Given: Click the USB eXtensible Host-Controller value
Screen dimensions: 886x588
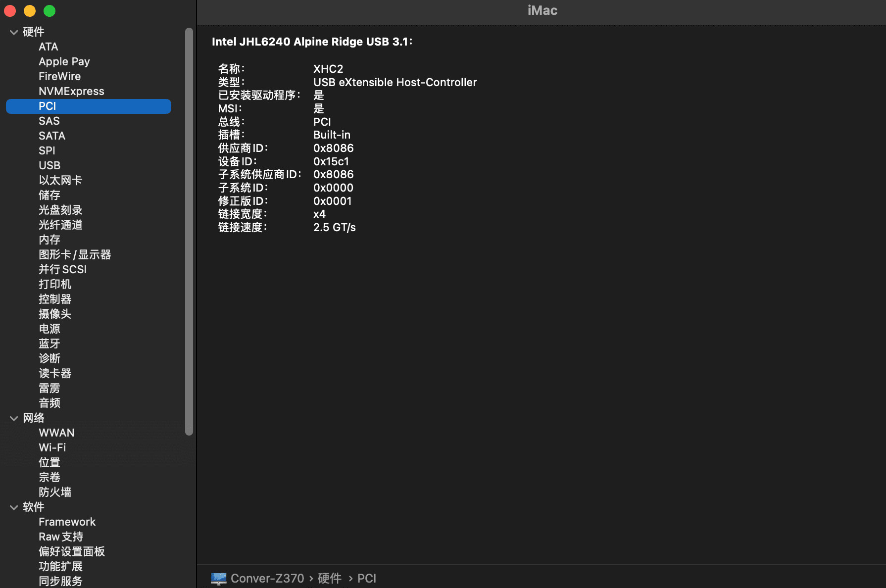Looking at the screenshot, I should [x=395, y=82].
